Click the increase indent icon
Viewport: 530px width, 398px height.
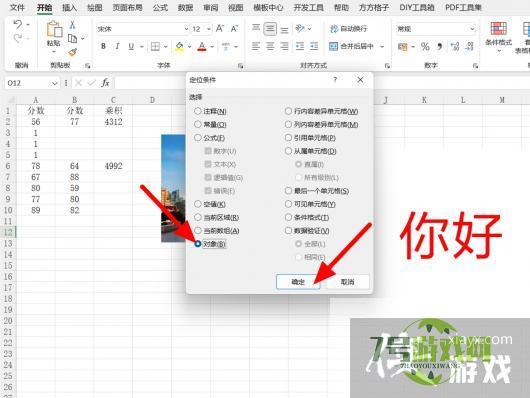tap(314, 46)
